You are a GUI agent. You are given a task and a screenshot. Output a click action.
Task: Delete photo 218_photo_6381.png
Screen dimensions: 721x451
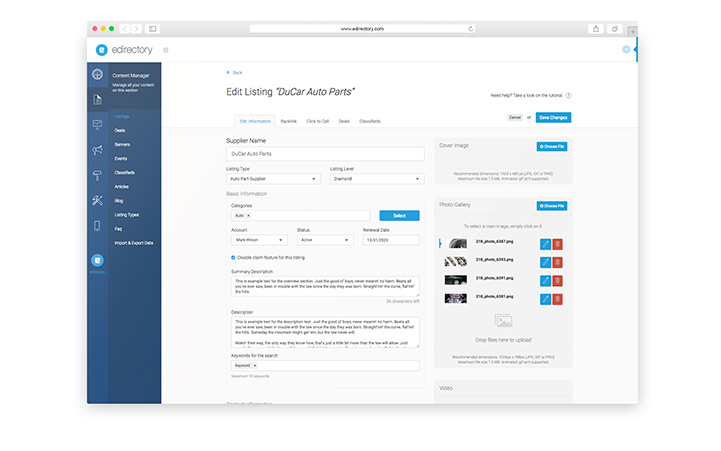557,299
